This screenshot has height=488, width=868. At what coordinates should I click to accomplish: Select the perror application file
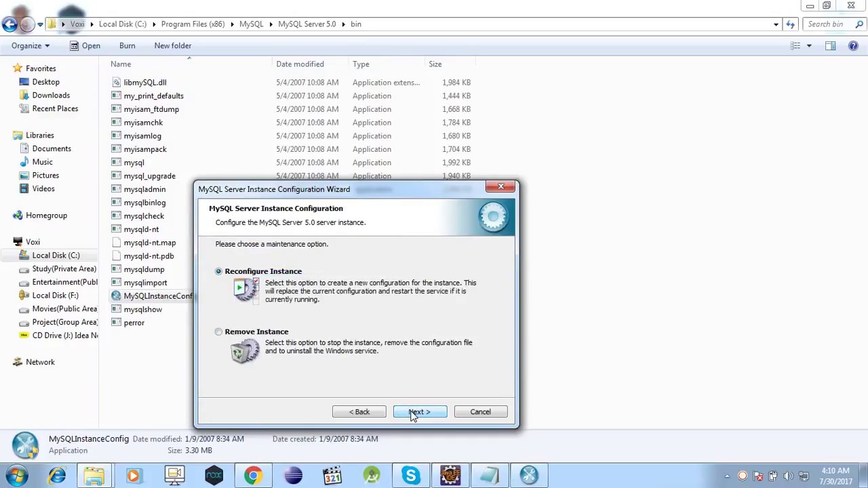click(x=134, y=323)
